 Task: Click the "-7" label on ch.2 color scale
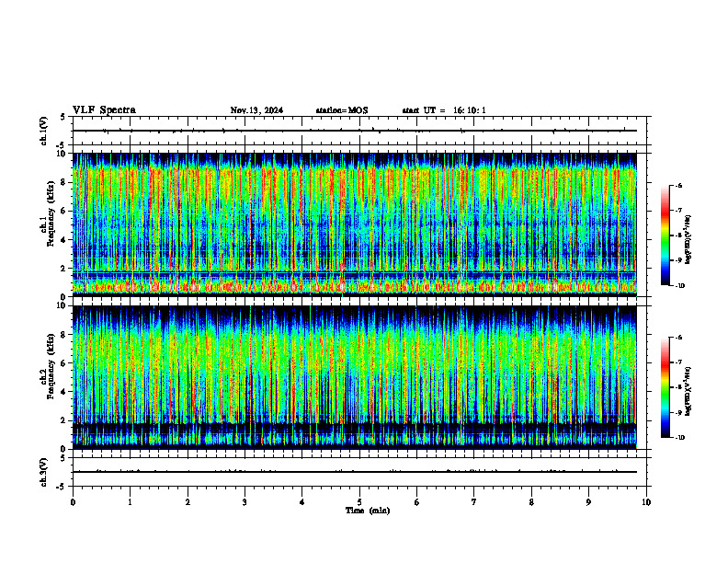pyautogui.click(x=678, y=362)
